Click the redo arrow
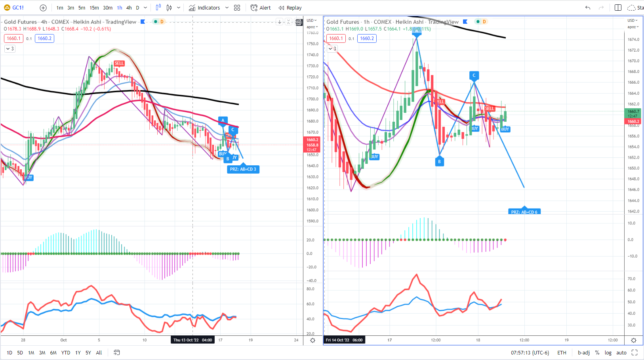644x360 pixels. [x=601, y=8]
